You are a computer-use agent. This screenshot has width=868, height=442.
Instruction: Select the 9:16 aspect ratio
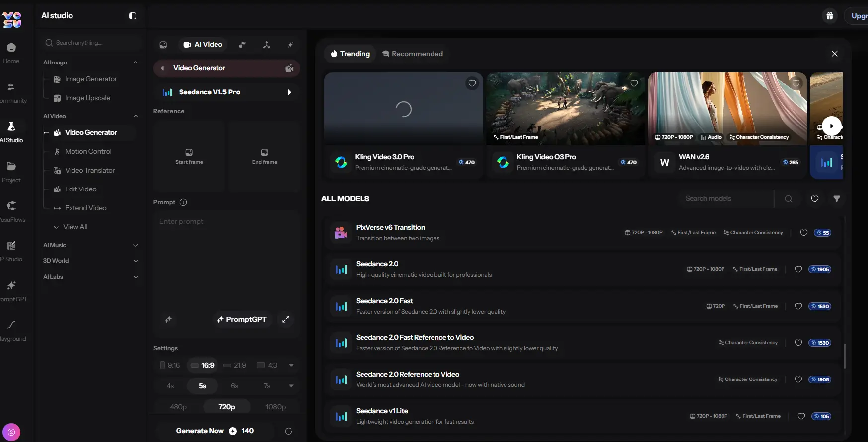coord(170,365)
